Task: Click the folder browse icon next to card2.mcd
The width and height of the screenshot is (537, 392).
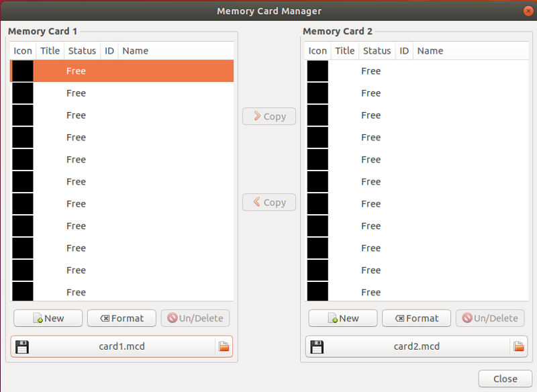Action: pyautogui.click(x=518, y=346)
